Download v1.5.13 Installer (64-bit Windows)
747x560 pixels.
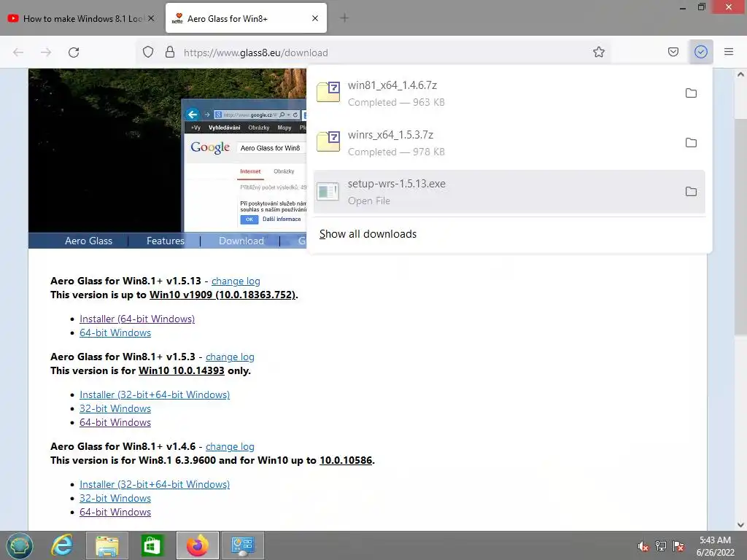point(137,319)
